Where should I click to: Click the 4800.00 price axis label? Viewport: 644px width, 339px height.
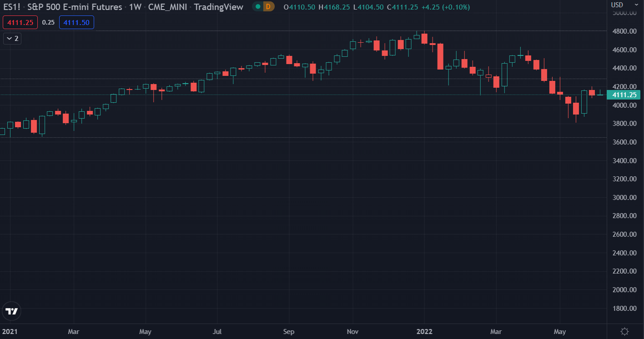click(x=624, y=31)
